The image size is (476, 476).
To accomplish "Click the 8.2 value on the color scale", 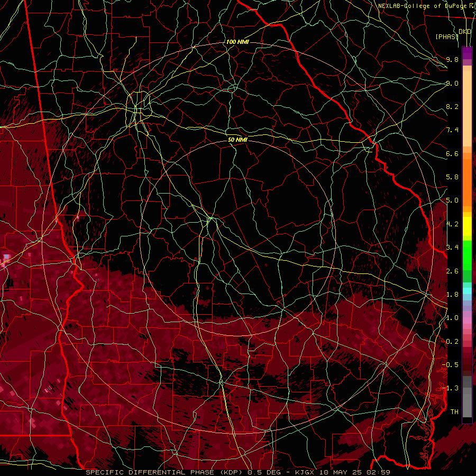I will click(452, 106).
